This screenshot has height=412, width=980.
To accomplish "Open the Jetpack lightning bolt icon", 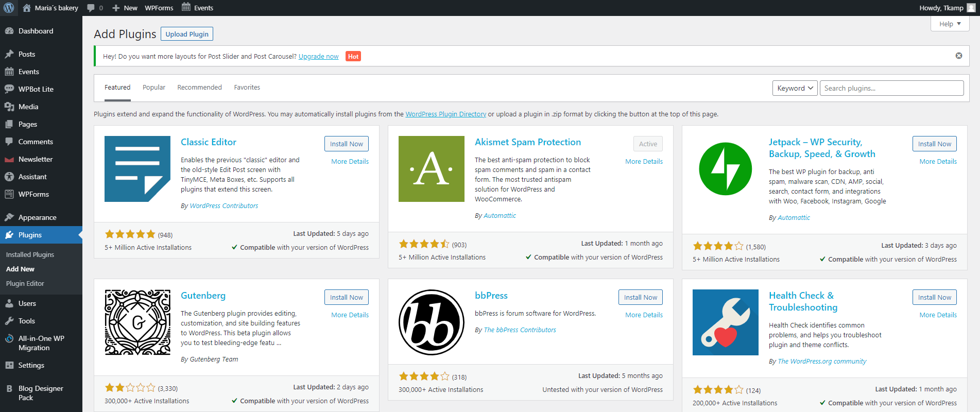I will 725,169.
